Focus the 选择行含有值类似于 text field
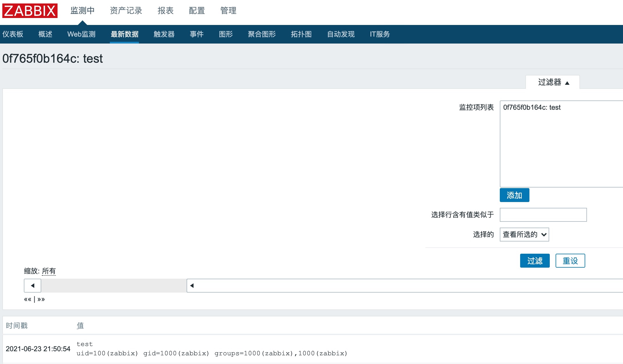 (x=543, y=215)
